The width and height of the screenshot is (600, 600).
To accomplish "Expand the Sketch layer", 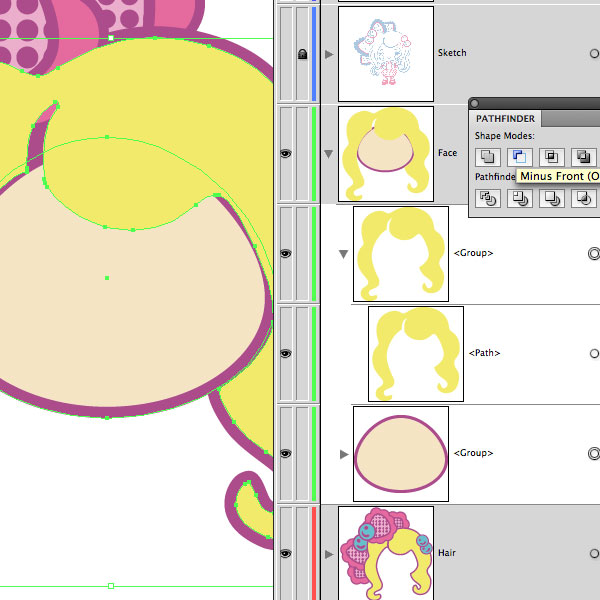I will click(x=329, y=54).
